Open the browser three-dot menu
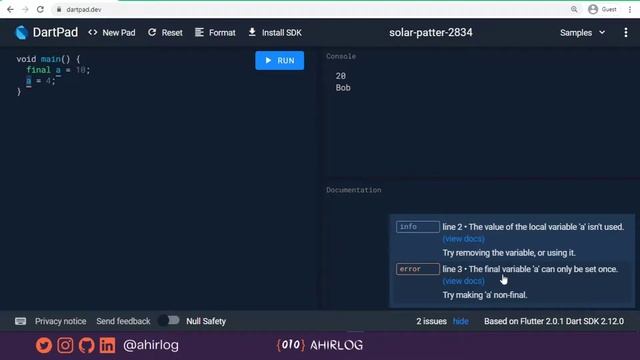 [630, 9]
